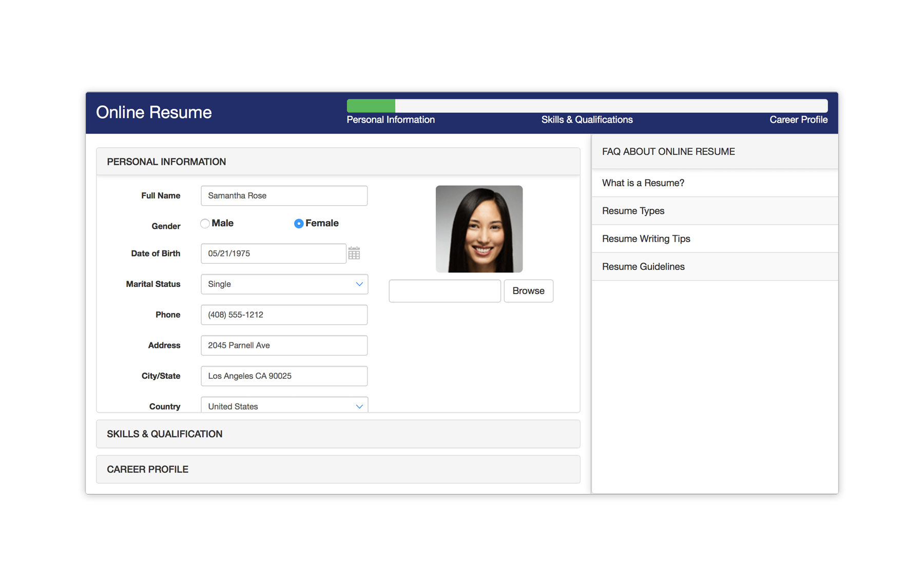Go to the Career Profile step label
This screenshot has height=585, width=924.
[798, 120]
